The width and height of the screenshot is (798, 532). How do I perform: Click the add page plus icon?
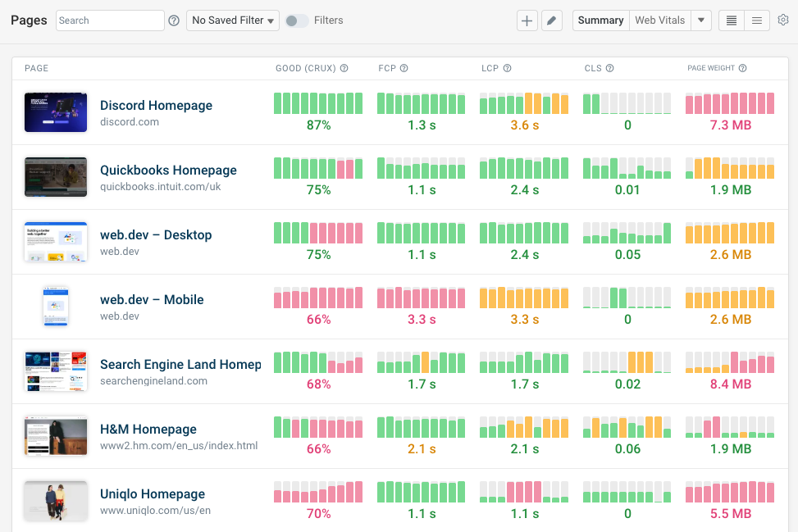coord(527,20)
